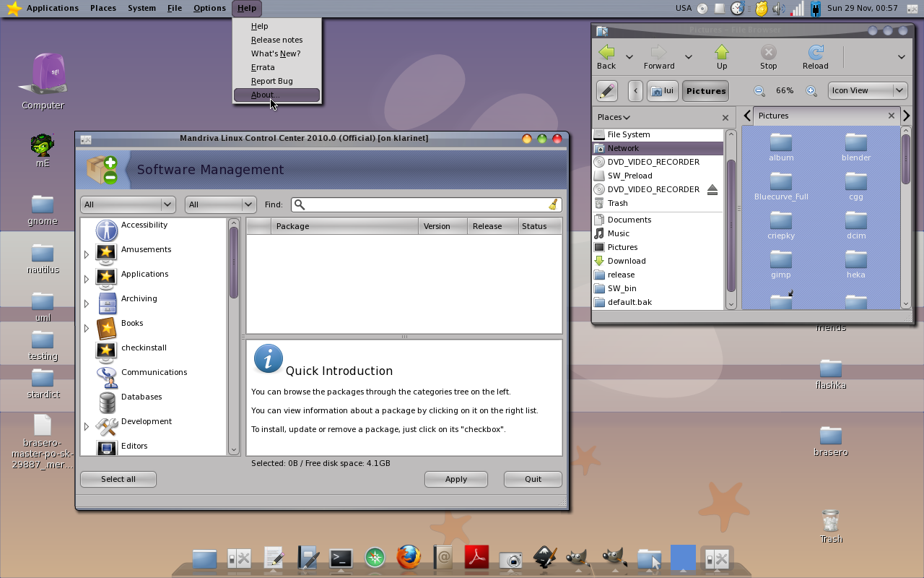Click the Find search input field
The height and width of the screenshot is (578, 924).
[426, 204]
